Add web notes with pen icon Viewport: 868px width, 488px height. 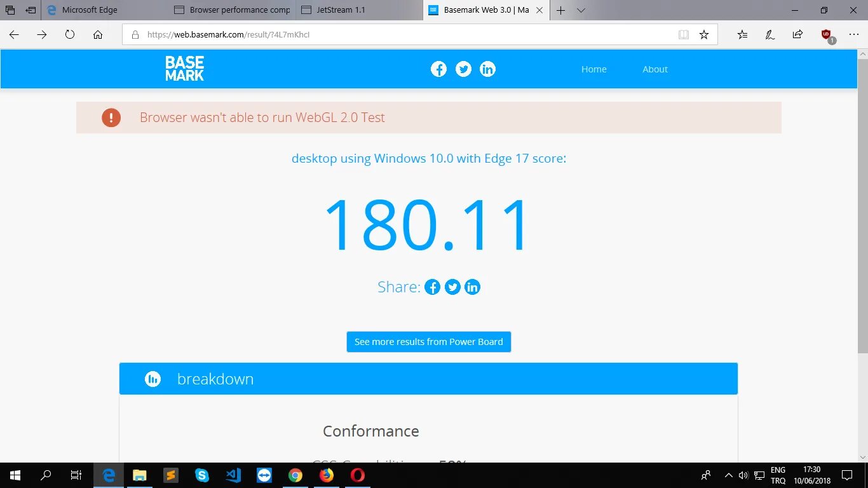click(770, 35)
